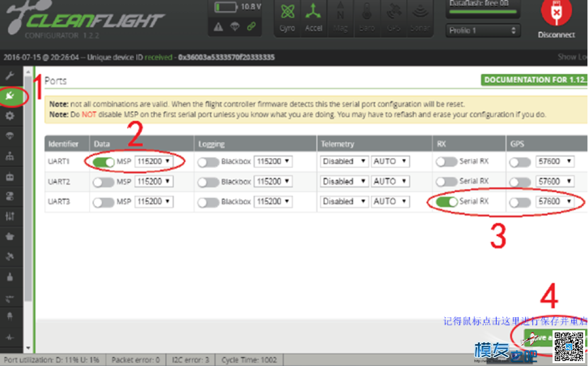This screenshot has width=588, height=366.
Task: Click the battery voltage indicator icon
Action: [226, 7]
